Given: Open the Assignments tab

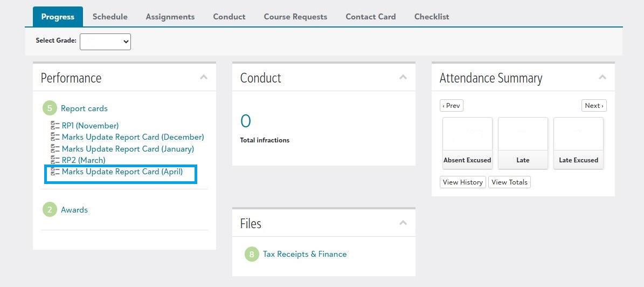Looking at the screenshot, I should tap(170, 17).
